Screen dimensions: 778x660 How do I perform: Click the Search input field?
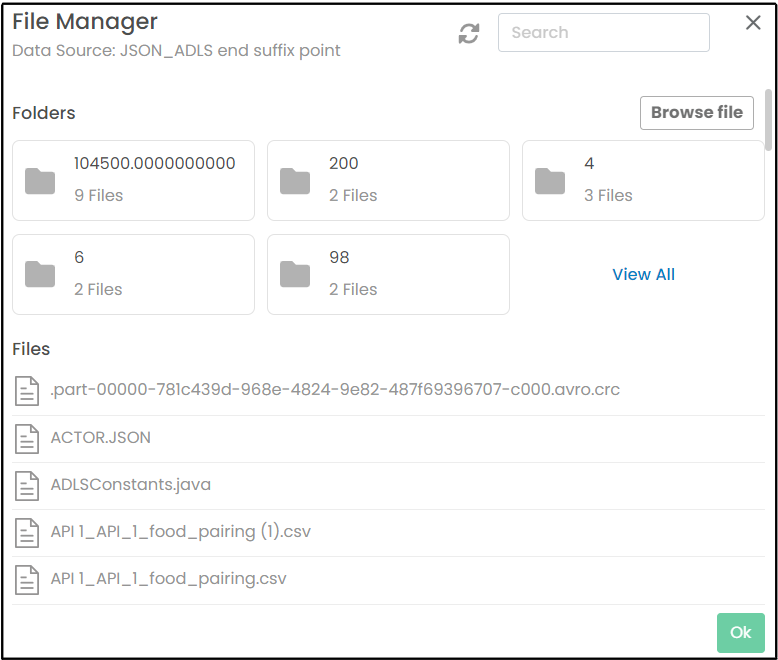point(603,32)
